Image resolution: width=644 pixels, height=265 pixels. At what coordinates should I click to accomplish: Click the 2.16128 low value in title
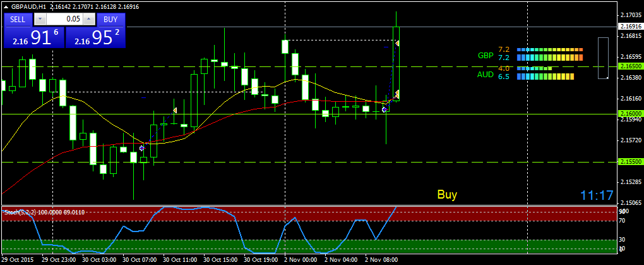[x=106, y=6]
